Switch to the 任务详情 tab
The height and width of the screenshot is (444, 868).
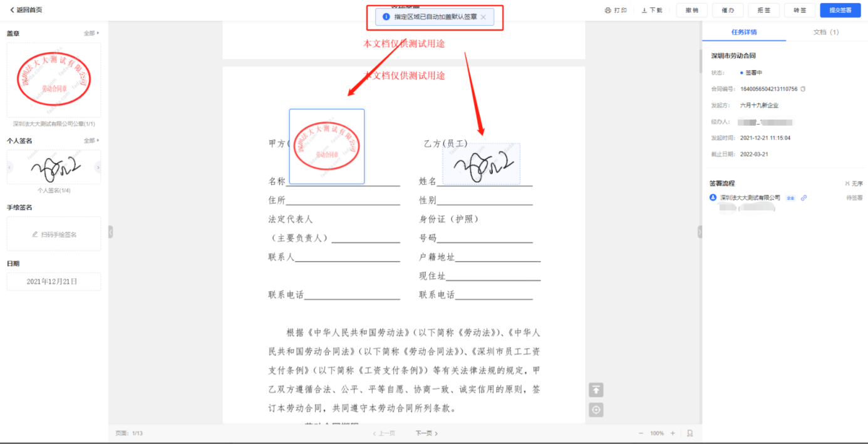(x=744, y=32)
